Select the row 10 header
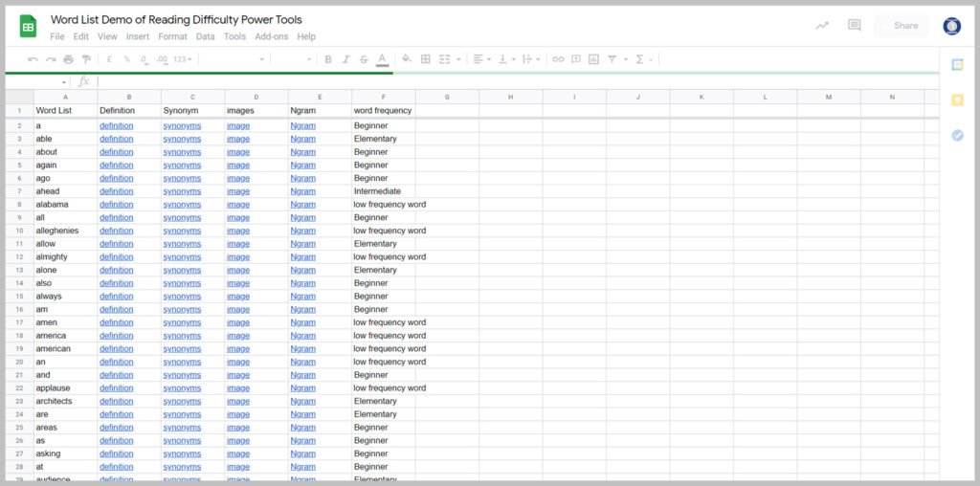The width and height of the screenshot is (980, 486). tap(19, 231)
